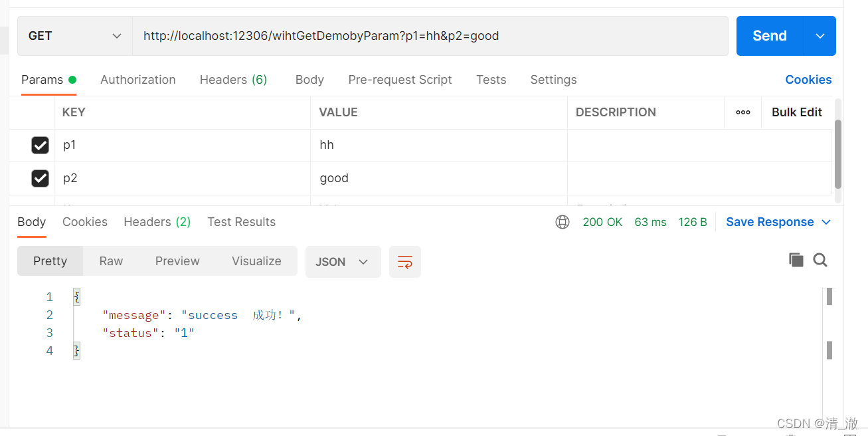Open the JSON response format dropdown
The height and width of the screenshot is (436, 868).
343,261
